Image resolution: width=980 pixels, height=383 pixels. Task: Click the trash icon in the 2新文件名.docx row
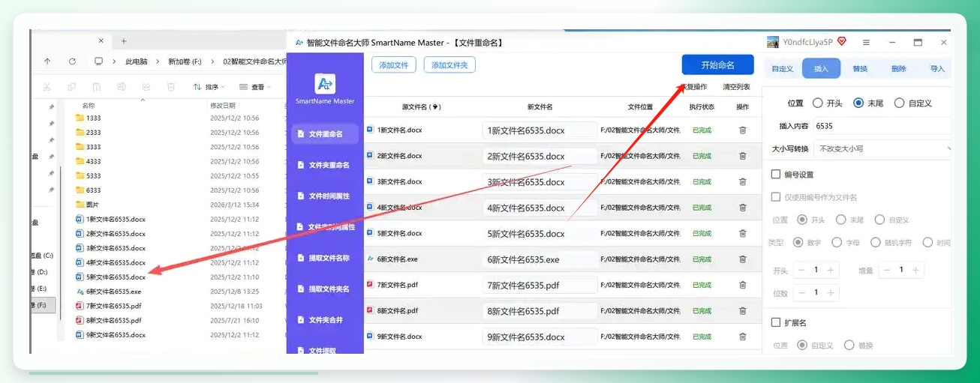[x=742, y=156]
